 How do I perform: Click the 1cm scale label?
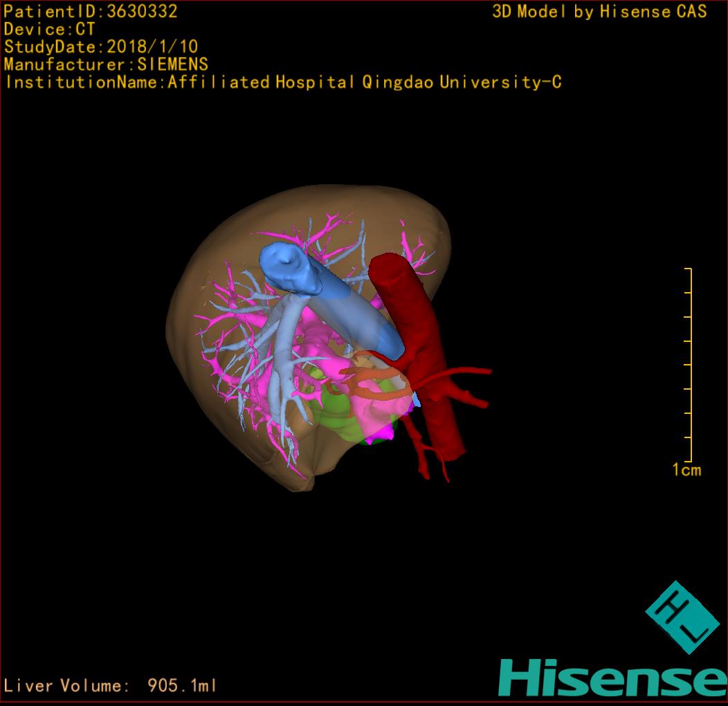pyautogui.click(x=686, y=471)
